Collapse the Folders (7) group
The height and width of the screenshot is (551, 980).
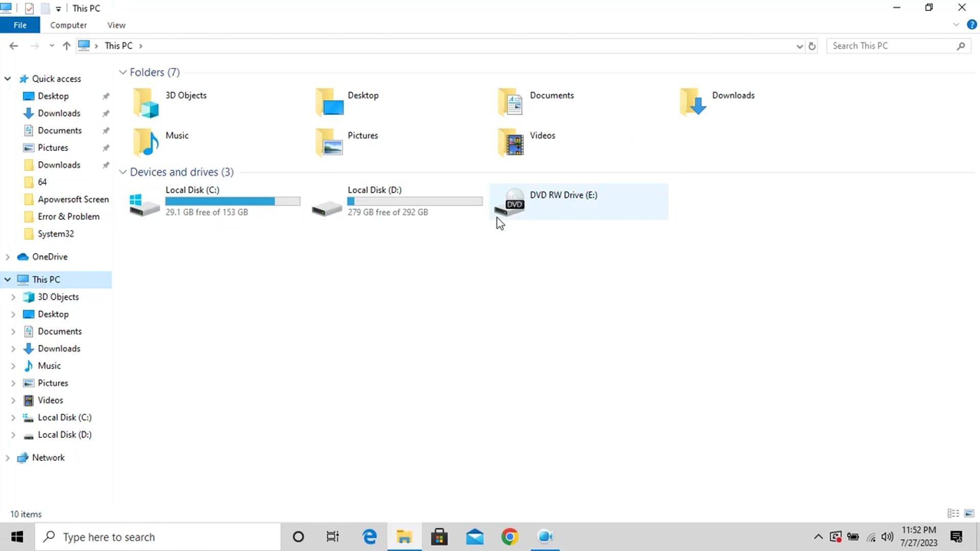(122, 72)
